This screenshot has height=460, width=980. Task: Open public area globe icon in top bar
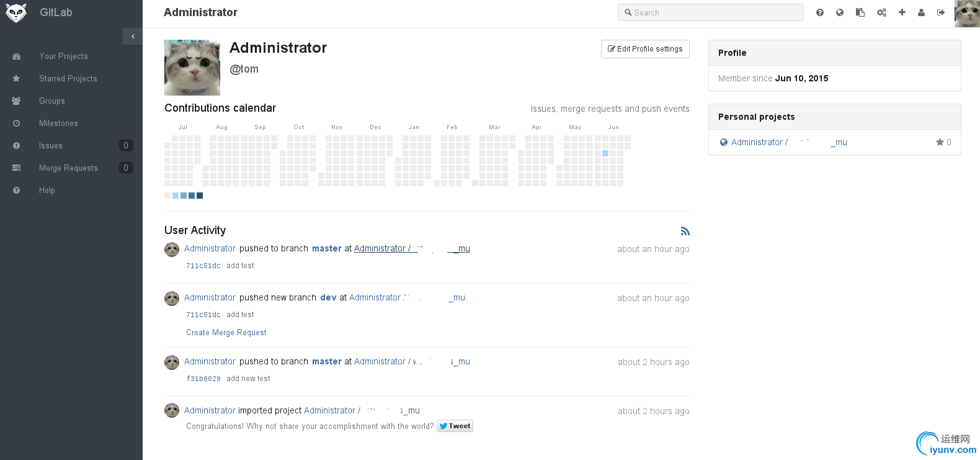point(840,12)
